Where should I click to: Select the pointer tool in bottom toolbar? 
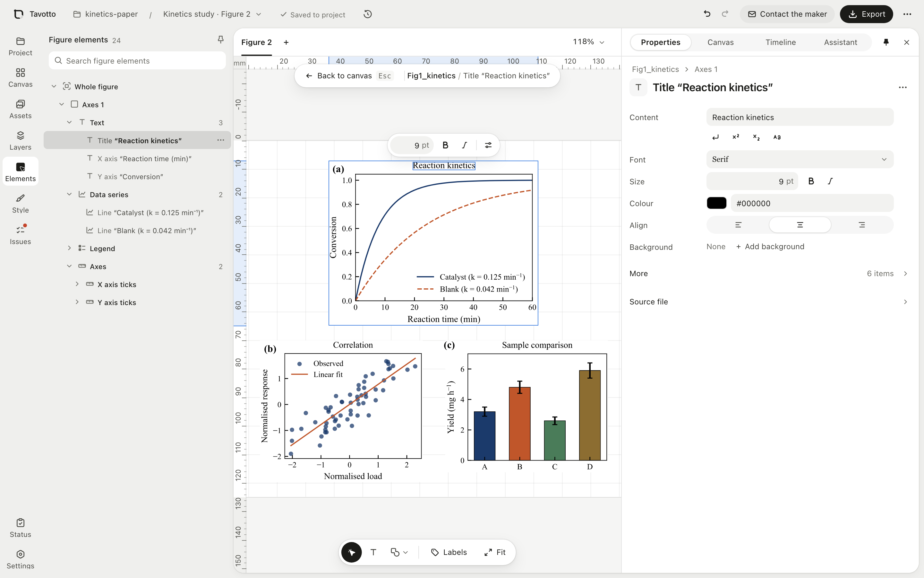point(351,552)
